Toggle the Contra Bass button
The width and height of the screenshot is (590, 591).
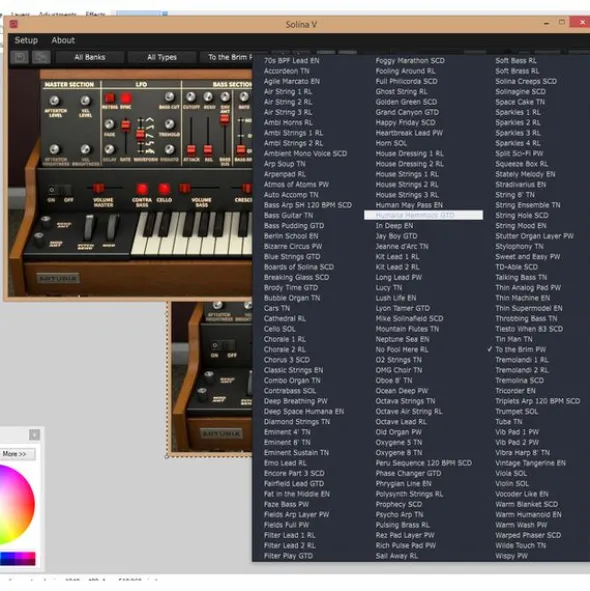(x=142, y=189)
